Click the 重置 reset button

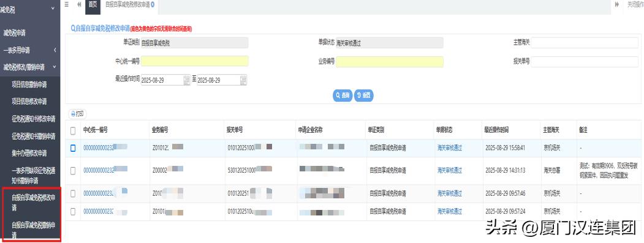[x=364, y=95]
